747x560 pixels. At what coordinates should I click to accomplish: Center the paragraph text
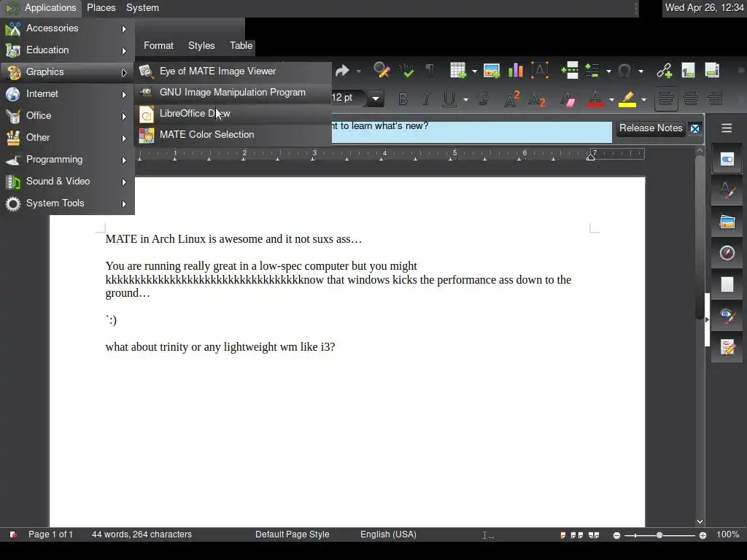click(690, 99)
